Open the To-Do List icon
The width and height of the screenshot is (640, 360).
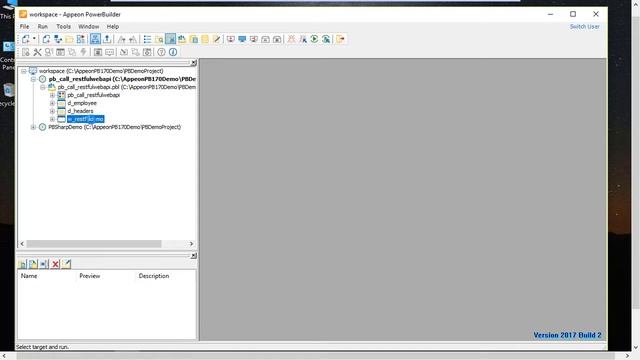147,39
